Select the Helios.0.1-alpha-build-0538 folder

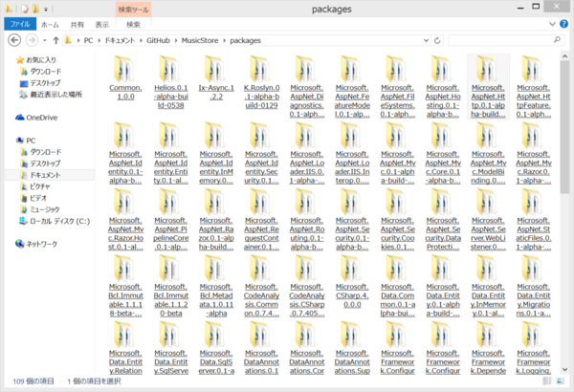[171, 83]
